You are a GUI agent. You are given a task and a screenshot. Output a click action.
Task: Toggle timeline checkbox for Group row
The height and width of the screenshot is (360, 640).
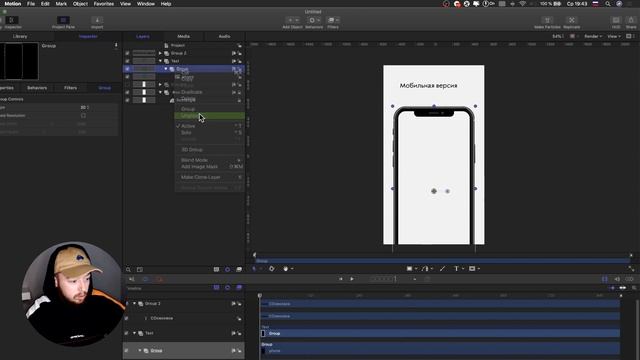(127, 350)
